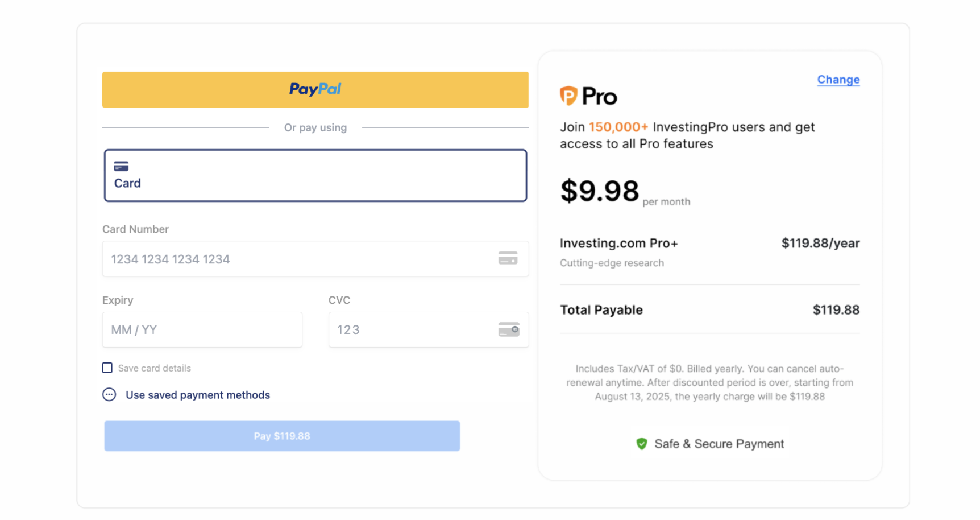This screenshot has width=980, height=520.
Task: Click the green secure-payment shield icon
Action: point(642,444)
